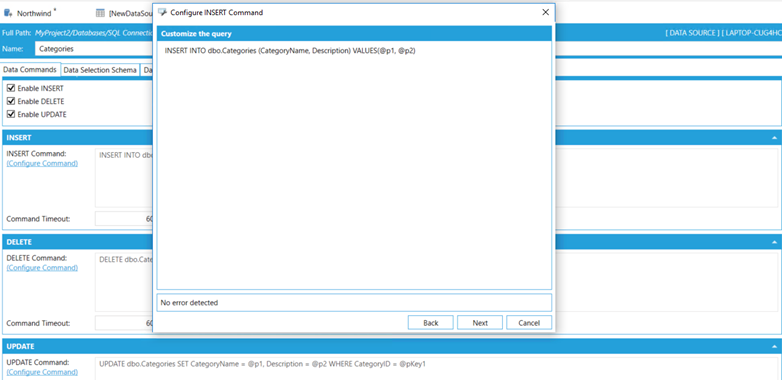
Task: Click the DELETE dbo.Categories command text box
Action: point(124,282)
